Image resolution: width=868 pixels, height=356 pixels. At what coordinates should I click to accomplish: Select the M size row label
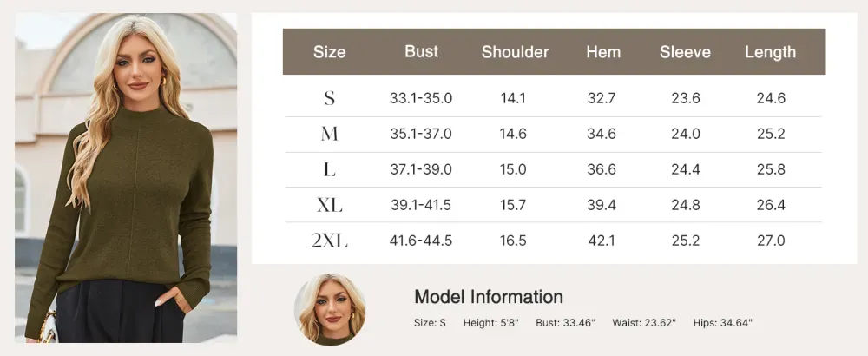pos(329,134)
